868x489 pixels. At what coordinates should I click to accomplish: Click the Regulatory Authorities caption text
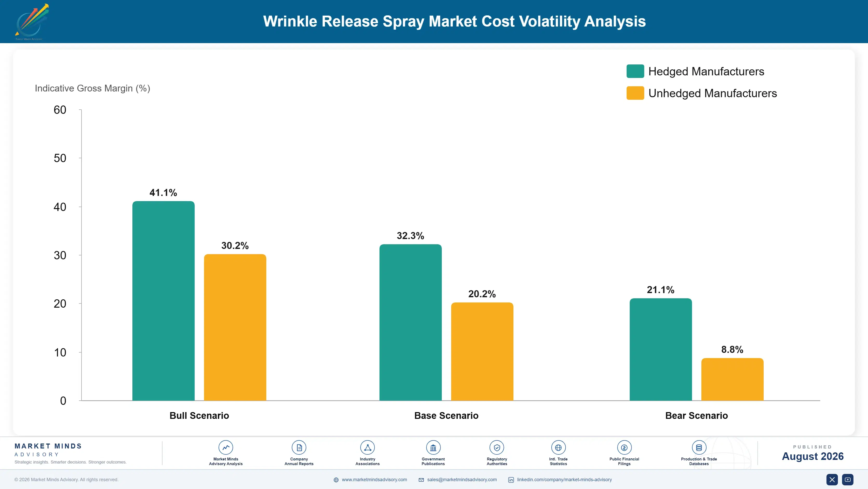(497, 461)
